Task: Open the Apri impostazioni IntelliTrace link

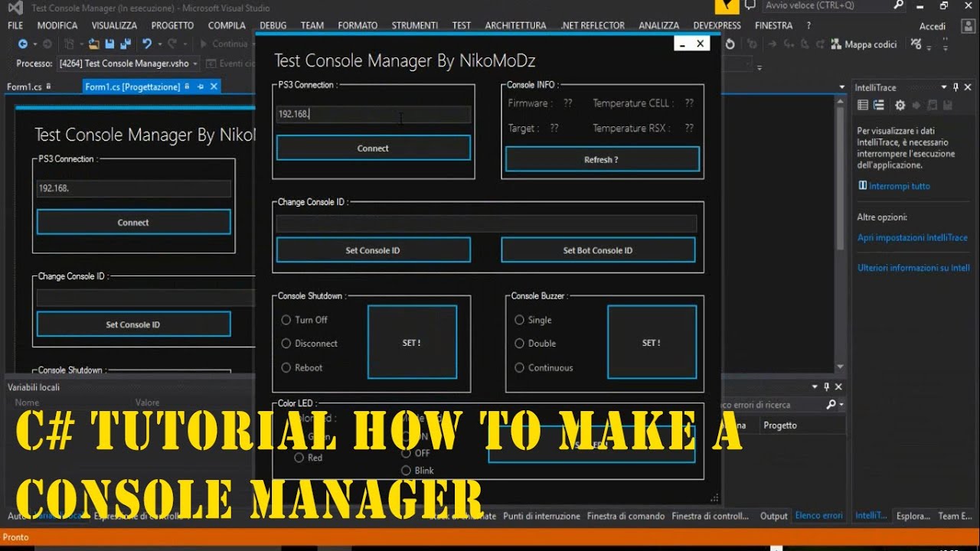Action: point(913,237)
